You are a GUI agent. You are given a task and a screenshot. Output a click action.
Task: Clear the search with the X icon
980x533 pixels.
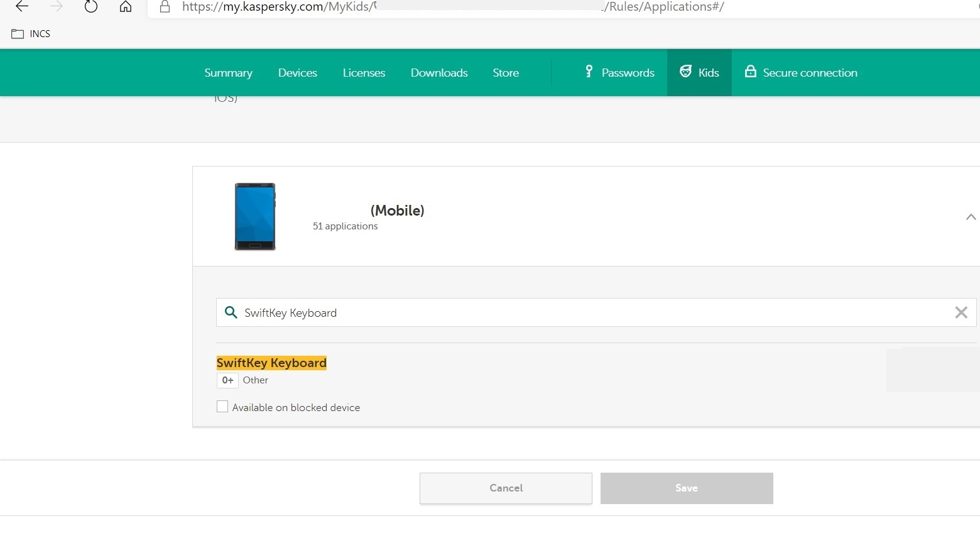[x=961, y=312]
